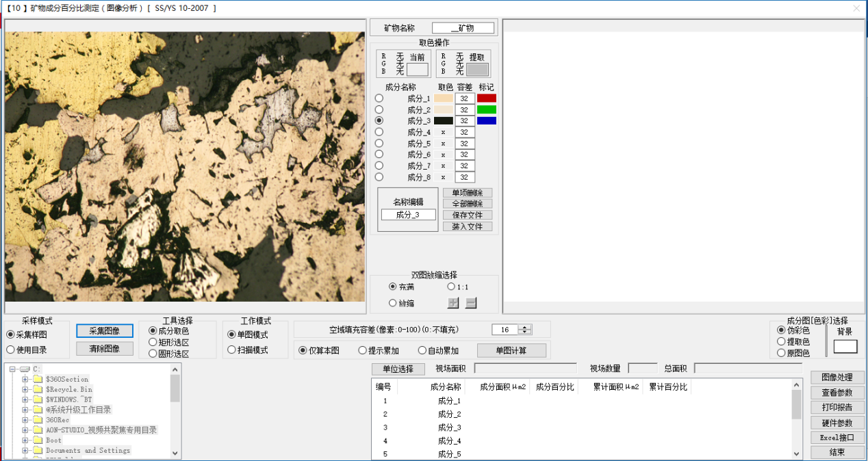Collapse the C: drive tree node
The image size is (868, 461).
click(x=13, y=369)
